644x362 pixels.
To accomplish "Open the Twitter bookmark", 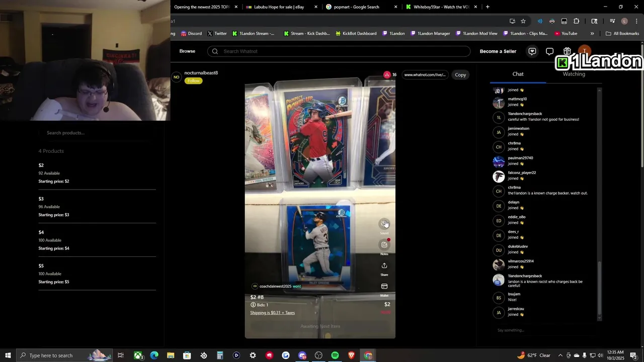I will (x=216, y=34).
